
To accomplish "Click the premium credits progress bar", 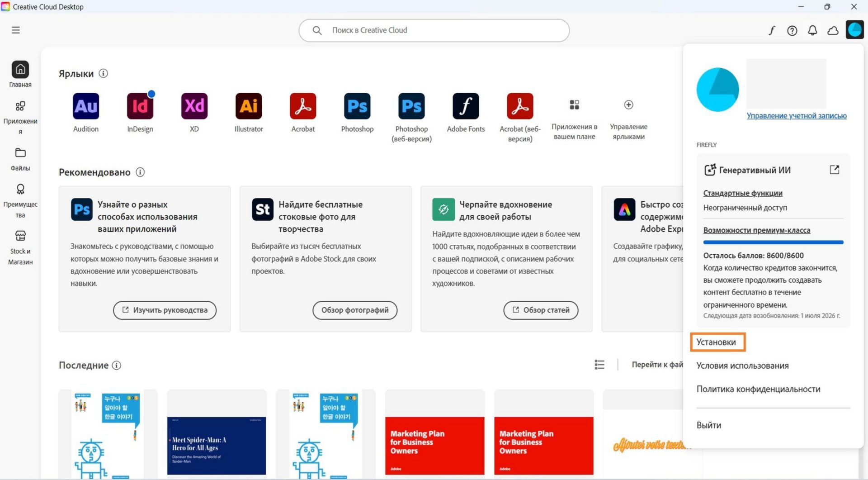I will tap(773, 242).
